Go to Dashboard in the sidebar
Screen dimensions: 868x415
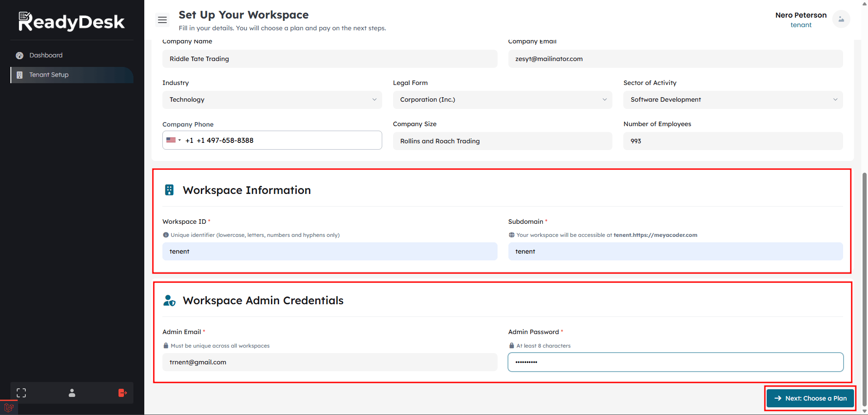pyautogui.click(x=46, y=55)
